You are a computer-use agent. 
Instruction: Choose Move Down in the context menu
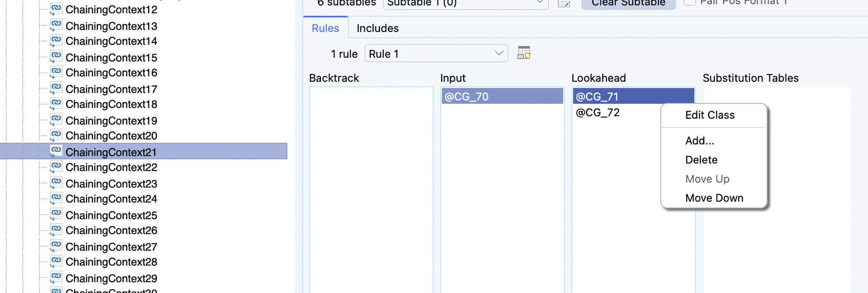pos(714,198)
